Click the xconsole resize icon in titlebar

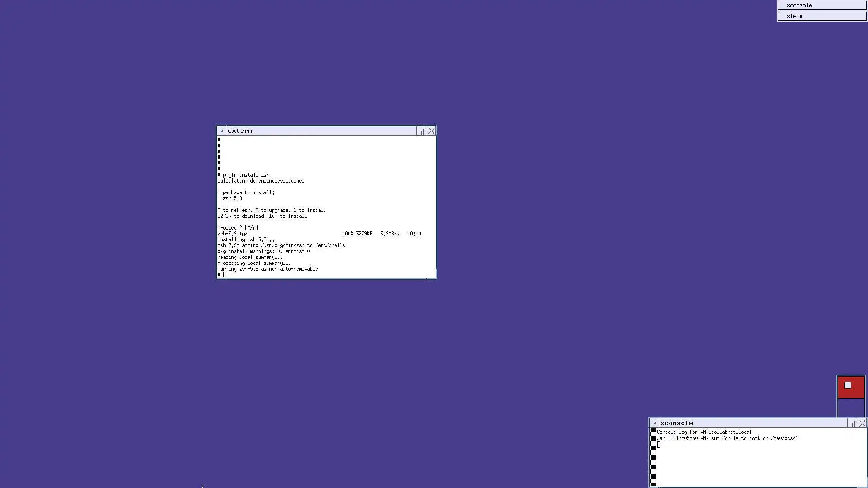point(852,423)
